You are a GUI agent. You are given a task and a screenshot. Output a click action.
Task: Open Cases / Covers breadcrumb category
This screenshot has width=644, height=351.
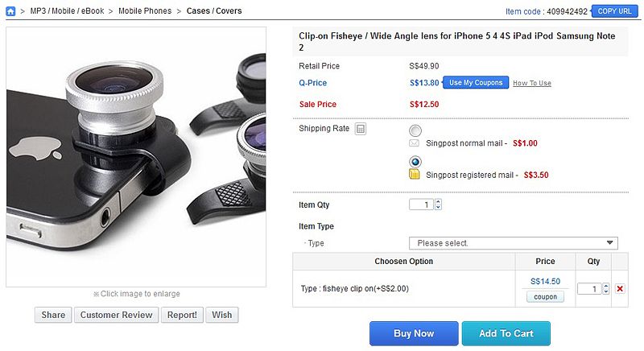click(214, 11)
